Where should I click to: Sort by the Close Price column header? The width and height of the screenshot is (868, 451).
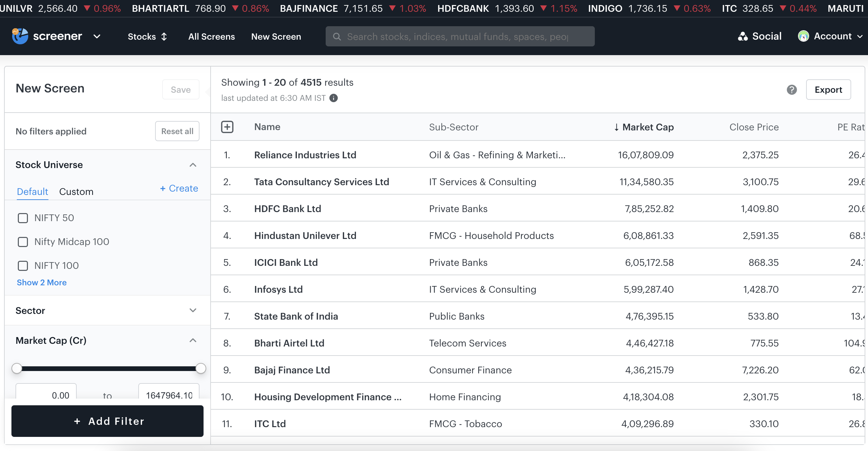754,127
